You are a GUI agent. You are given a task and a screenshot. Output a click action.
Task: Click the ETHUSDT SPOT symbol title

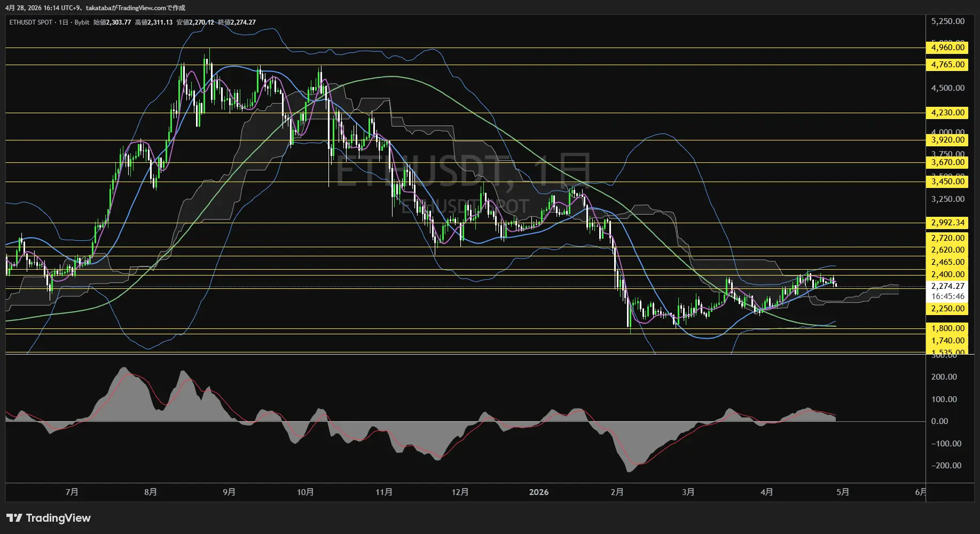31,22
